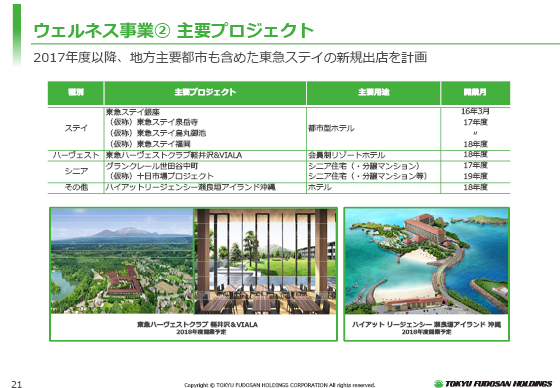This screenshot has height=388, width=560.
Task: Click the restaurant interior rendering image
Action: click(x=265, y=261)
